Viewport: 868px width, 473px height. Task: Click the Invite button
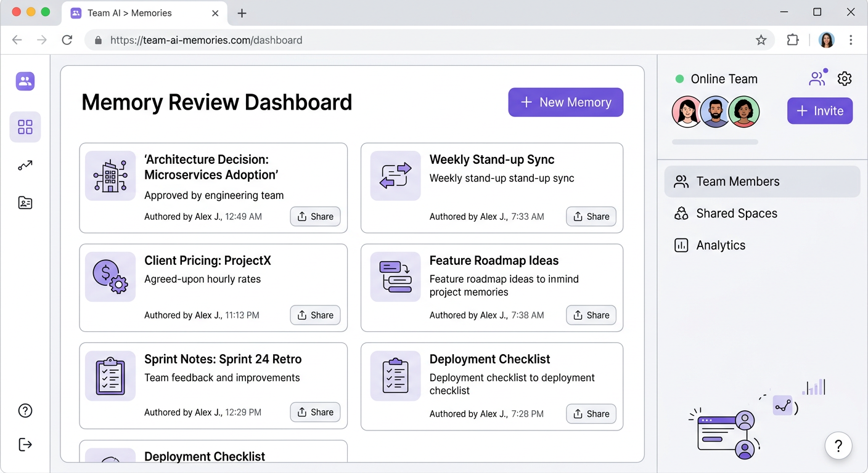point(820,111)
